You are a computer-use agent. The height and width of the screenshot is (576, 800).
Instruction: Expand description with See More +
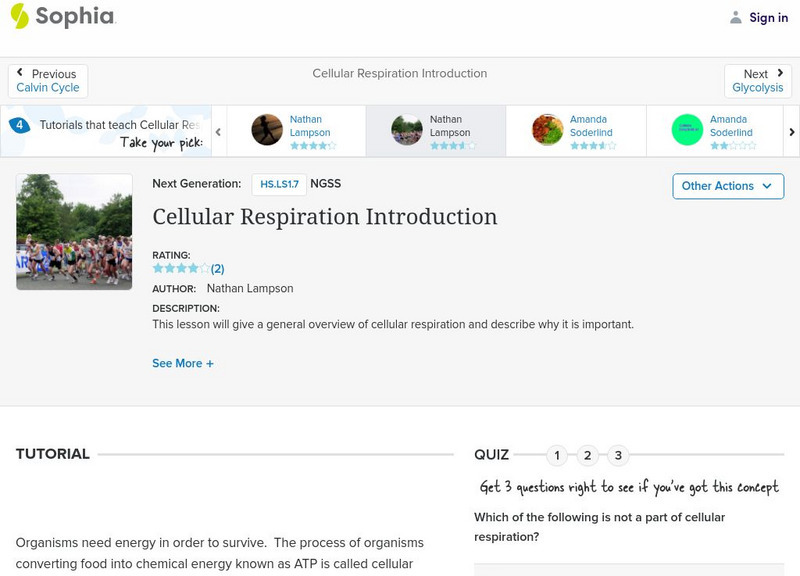[x=183, y=364]
